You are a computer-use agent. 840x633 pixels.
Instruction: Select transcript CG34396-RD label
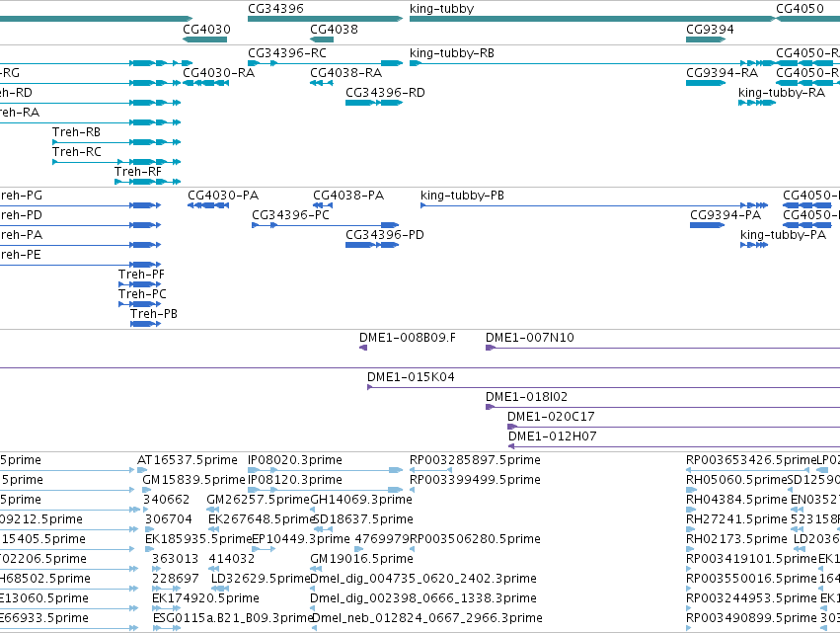coord(385,93)
